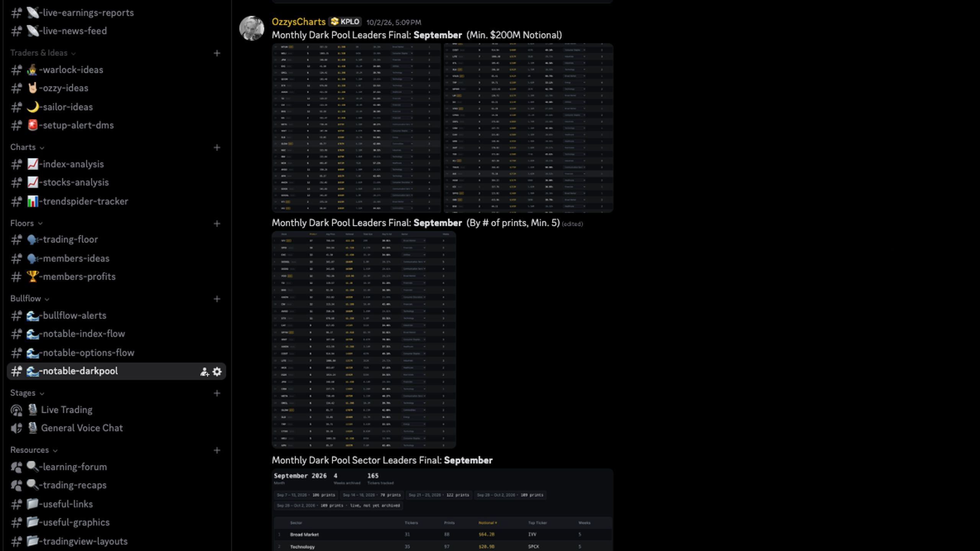Click the OzzysCharts username
This screenshot has width=980, height=551.
(x=299, y=22)
